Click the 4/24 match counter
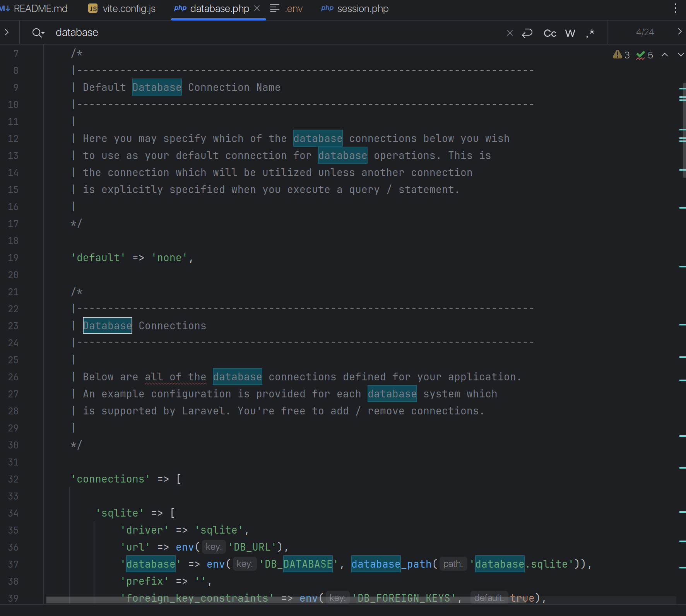The image size is (686, 616). pos(645,32)
